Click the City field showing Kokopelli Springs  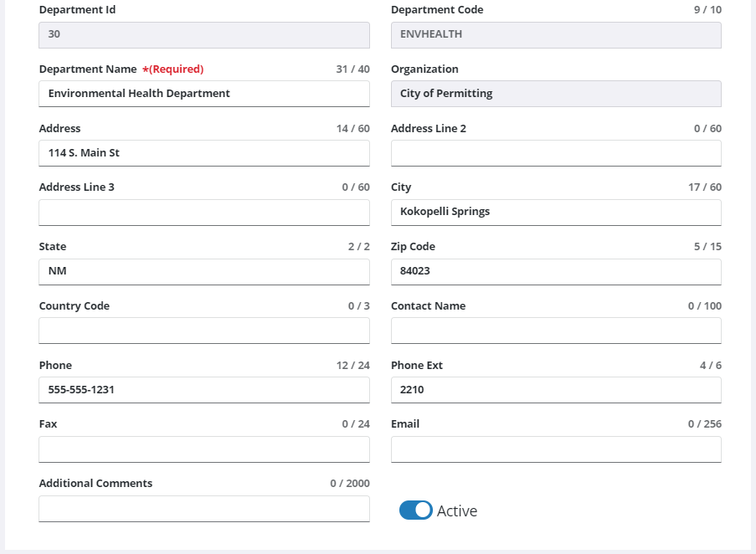pyautogui.click(x=555, y=212)
